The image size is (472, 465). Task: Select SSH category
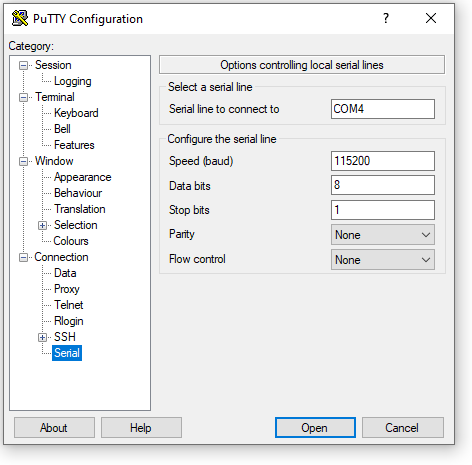click(x=65, y=337)
